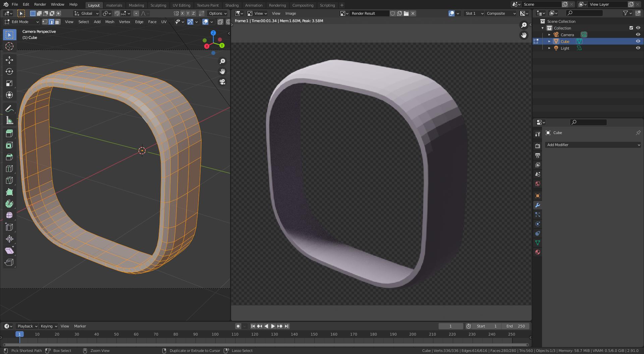This screenshot has height=354, width=644.
Task: Select the Transform tool
Action: pos(9,95)
